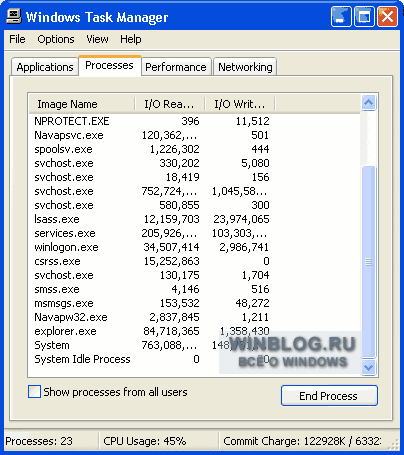404x455 pixels.
Task: Select the spoolsv.exe process
Action: click(x=152, y=149)
